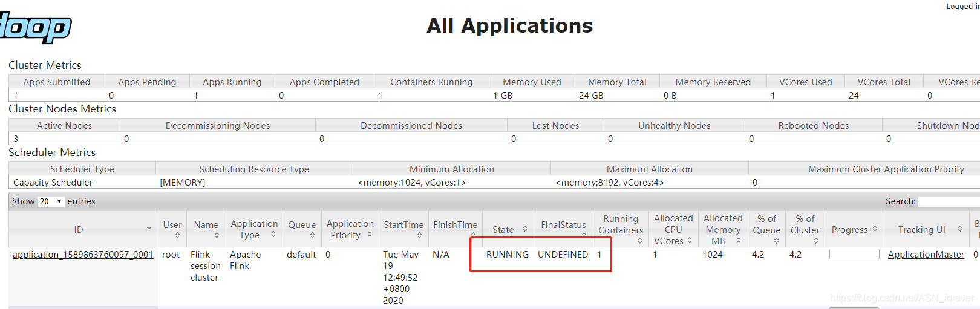Screen dimensions: 980x309
Task: Select the UNDEFINED final status cell
Action: coord(563,255)
